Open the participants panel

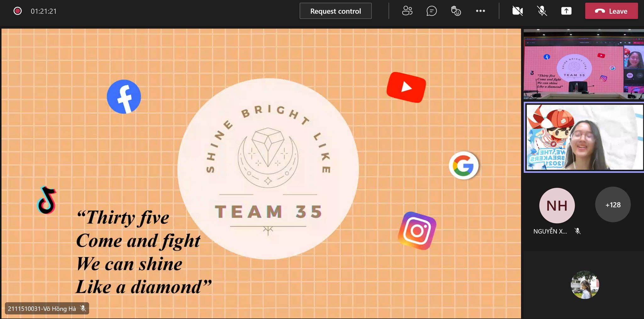407,11
